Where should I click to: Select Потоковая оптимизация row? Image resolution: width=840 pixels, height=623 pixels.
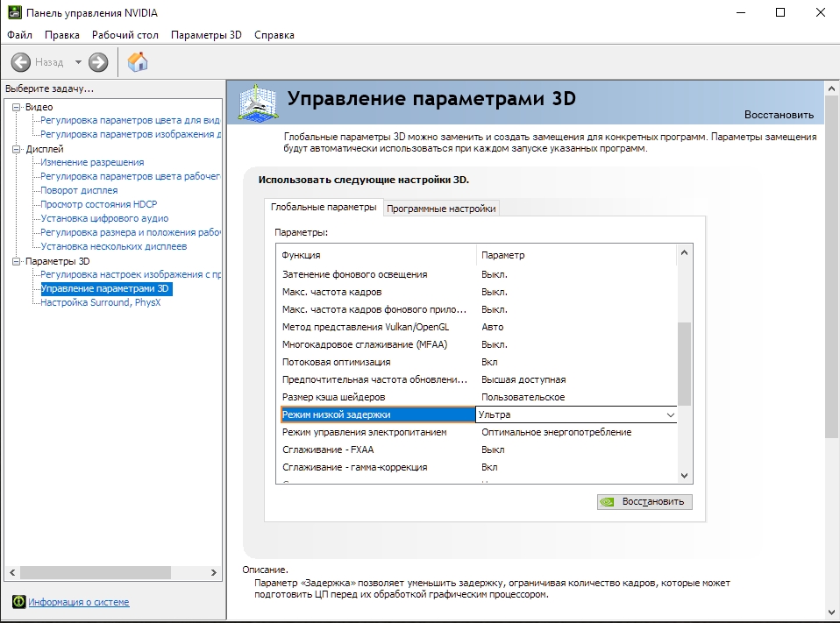477,363
